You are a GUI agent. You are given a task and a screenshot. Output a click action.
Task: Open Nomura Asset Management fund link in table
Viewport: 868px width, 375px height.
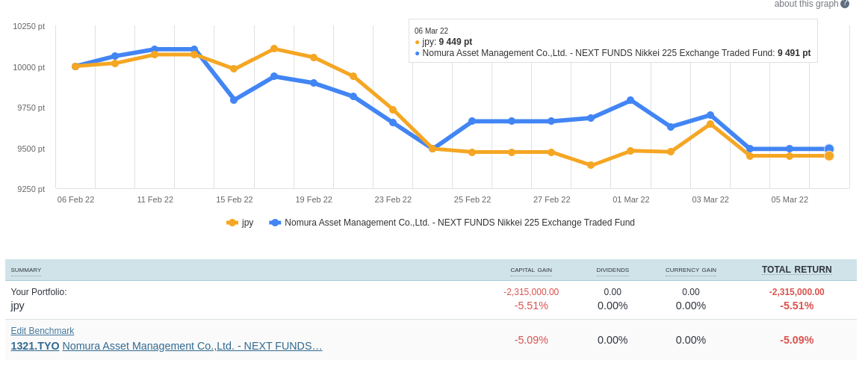coord(192,346)
